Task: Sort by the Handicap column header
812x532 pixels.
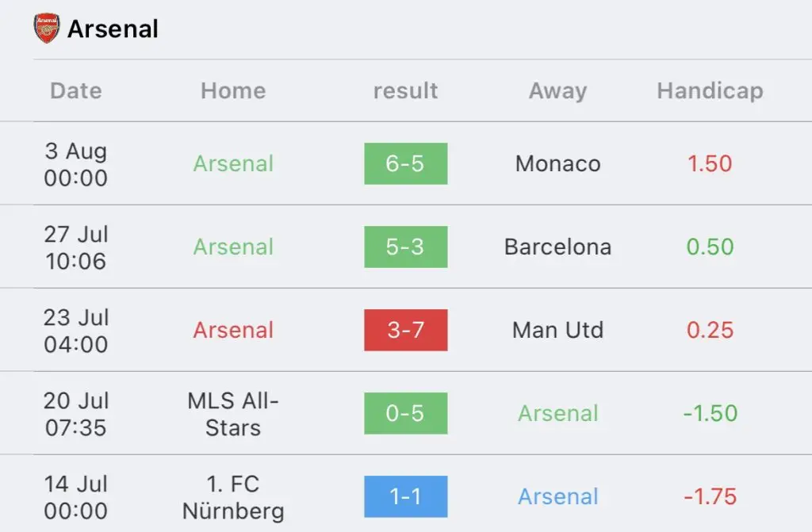Action: tap(710, 91)
